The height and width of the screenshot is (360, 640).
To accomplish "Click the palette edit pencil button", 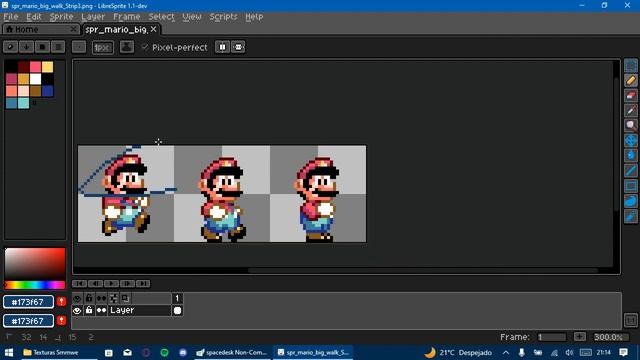I will pos(11,47).
